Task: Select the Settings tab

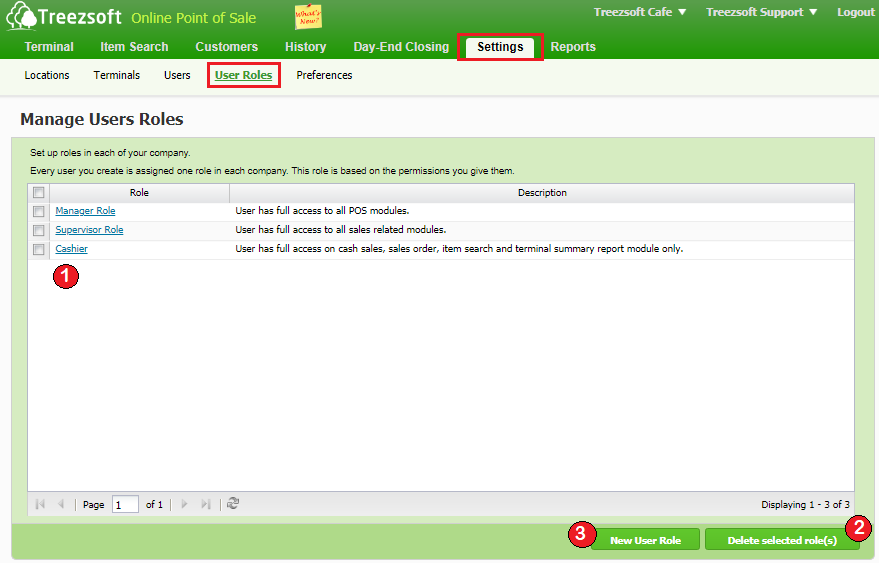Action: pos(500,47)
